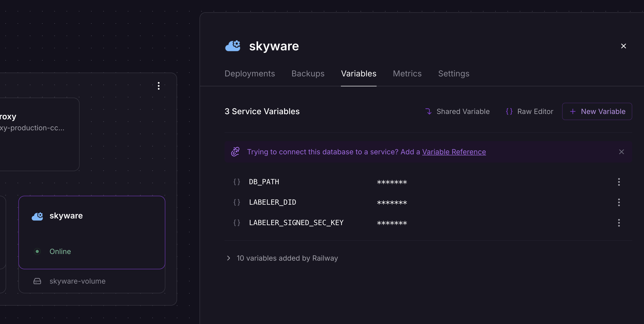Click curly braces icon beside LABELER_DID
The image size is (644, 324).
[x=237, y=202]
